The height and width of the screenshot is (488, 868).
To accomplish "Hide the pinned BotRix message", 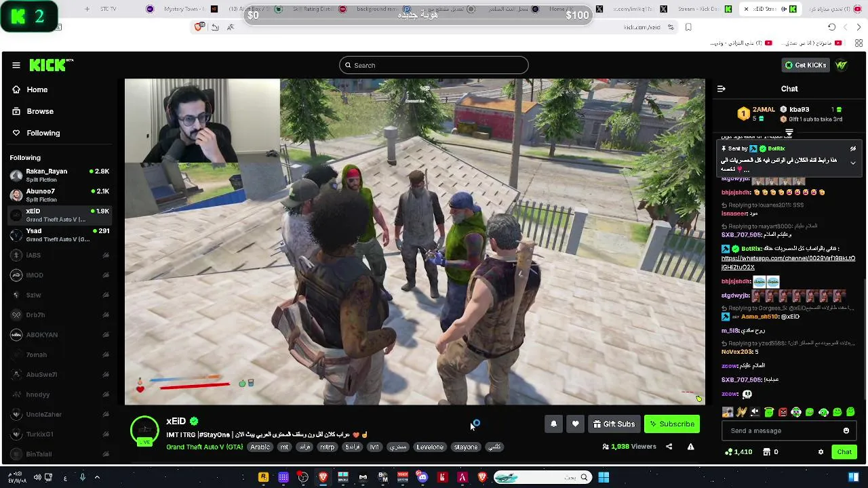I will tap(853, 148).
